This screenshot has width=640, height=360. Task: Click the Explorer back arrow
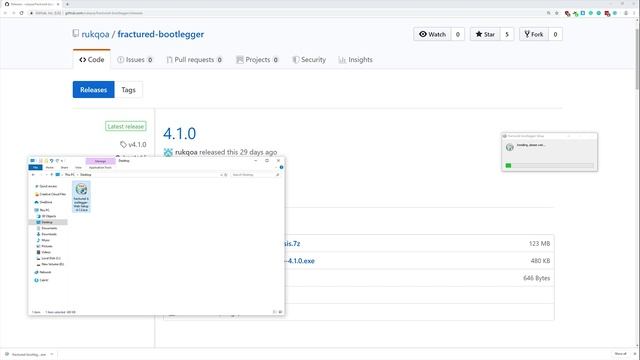(33, 175)
